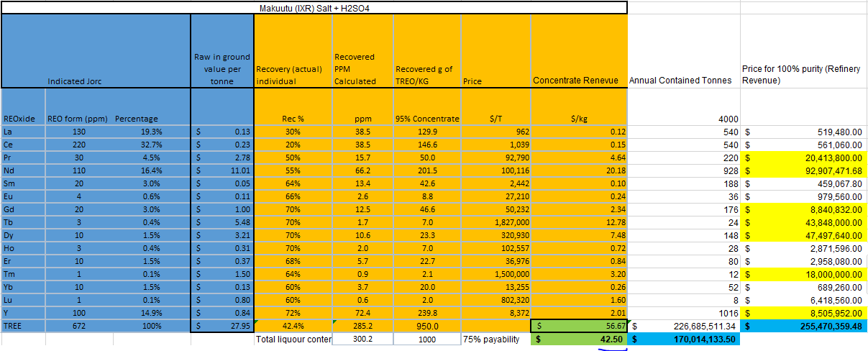Click the total liquor value 300.2

tap(362, 339)
